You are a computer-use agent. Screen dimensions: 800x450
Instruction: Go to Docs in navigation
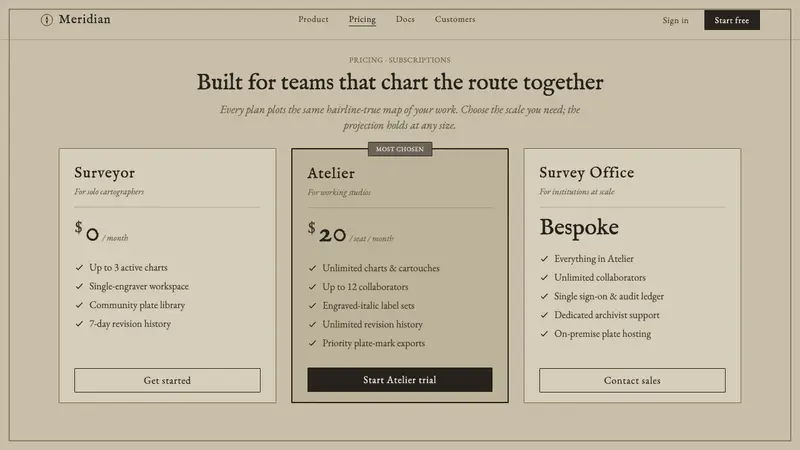[405, 19]
